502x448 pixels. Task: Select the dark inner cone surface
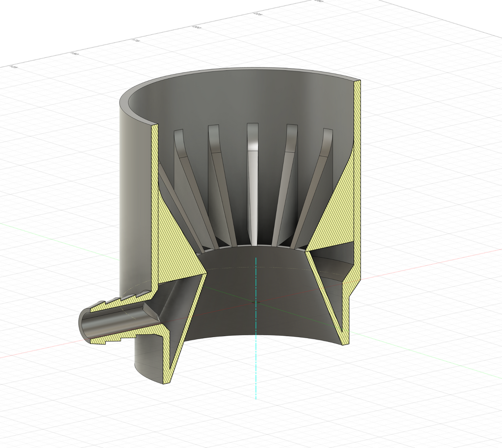tap(256, 298)
